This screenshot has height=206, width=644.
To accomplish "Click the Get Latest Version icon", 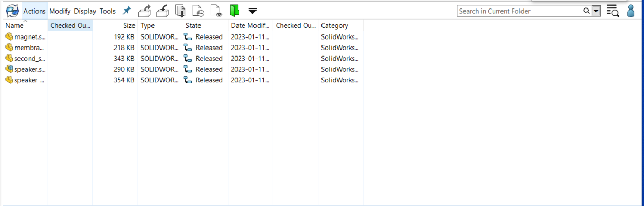I will [181, 11].
